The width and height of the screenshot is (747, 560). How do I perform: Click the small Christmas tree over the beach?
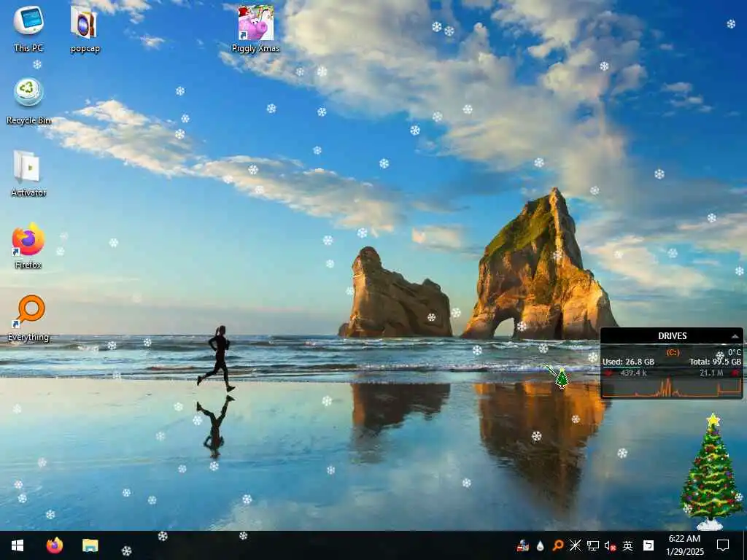point(562,378)
